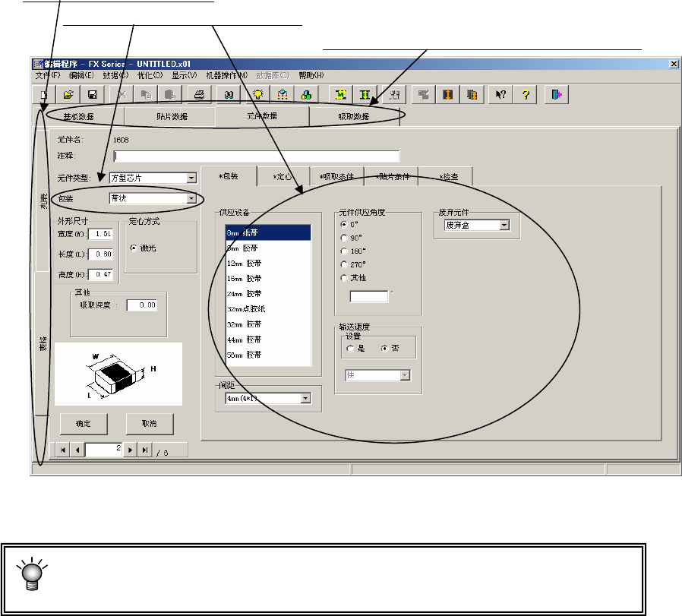
Task: Click the yellow-green vertical clamp toolbar icon
Action: pyautogui.click(x=365, y=94)
